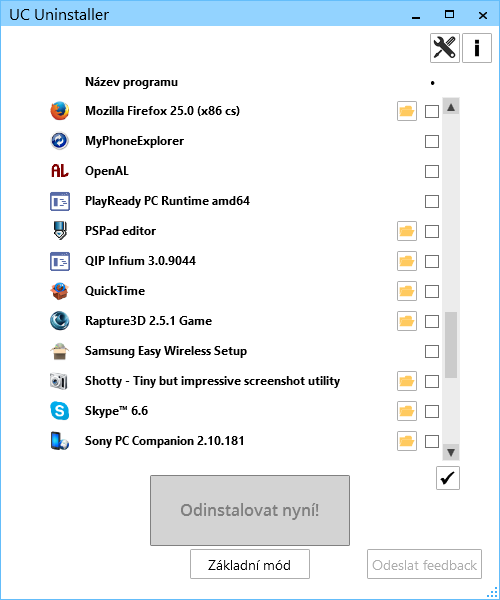Check the Shotty checkbox
The height and width of the screenshot is (600, 500).
[x=432, y=381]
